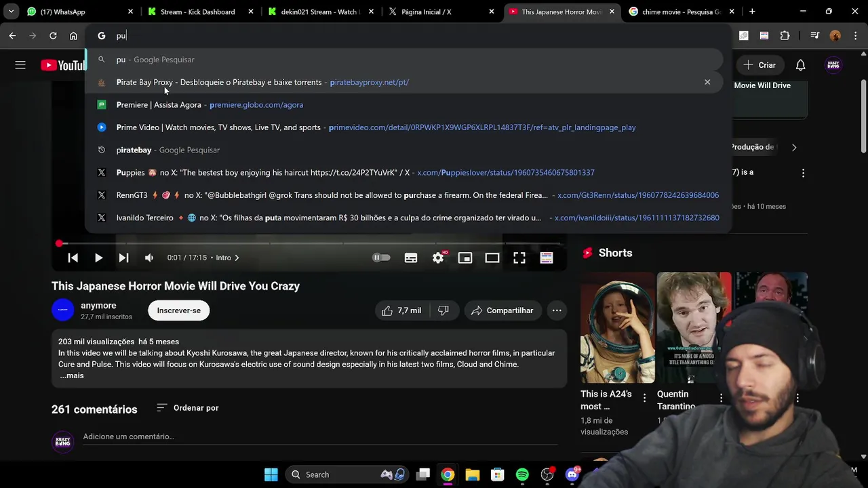Open the anymore channel avatar

point(63,310)
